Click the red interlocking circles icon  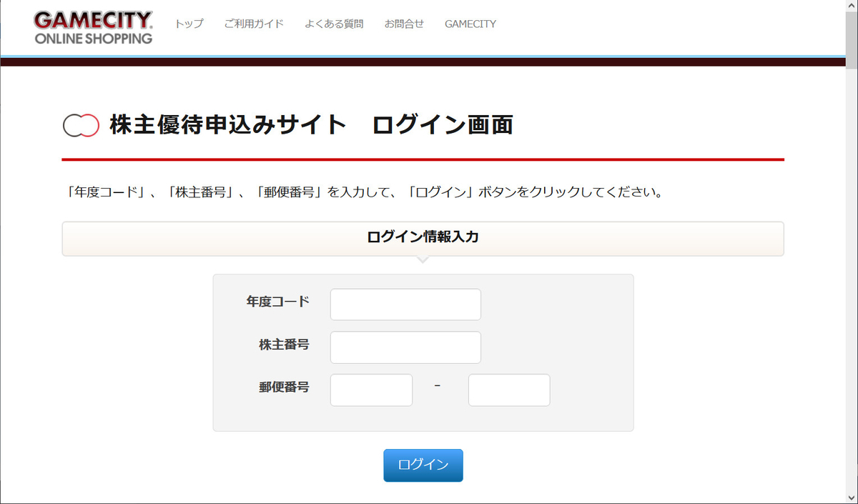[x=81, y=124]
